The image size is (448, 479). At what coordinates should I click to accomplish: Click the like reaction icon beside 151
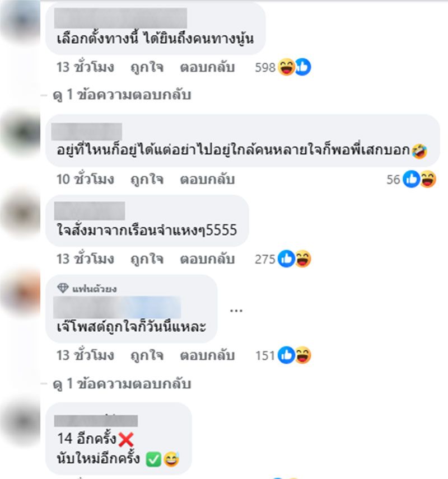(x=286, y=355)
